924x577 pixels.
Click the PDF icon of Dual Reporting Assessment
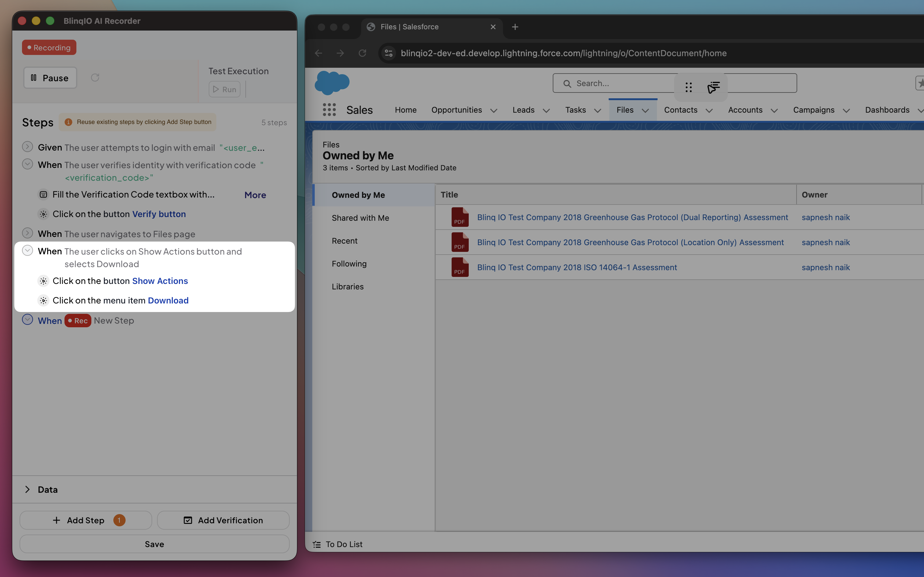[x=460, y=217]
